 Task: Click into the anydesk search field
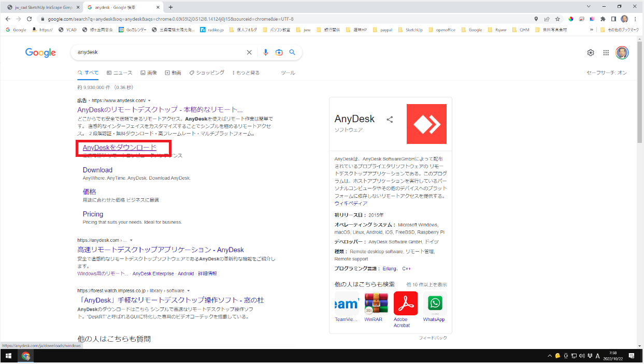161,52
